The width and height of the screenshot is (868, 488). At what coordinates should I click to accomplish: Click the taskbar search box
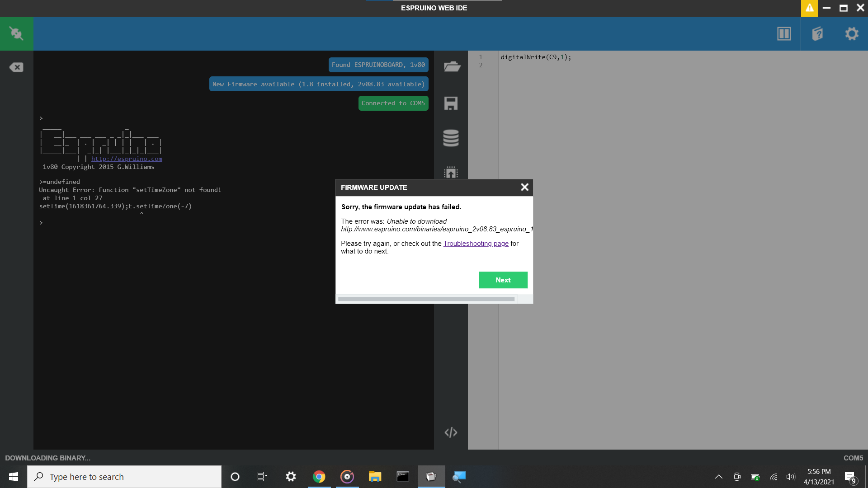point(124,477)
